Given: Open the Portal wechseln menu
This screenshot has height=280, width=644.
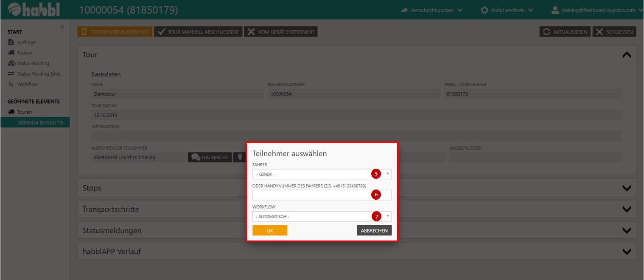Looking at the screenshot, I should coord(507,10).
